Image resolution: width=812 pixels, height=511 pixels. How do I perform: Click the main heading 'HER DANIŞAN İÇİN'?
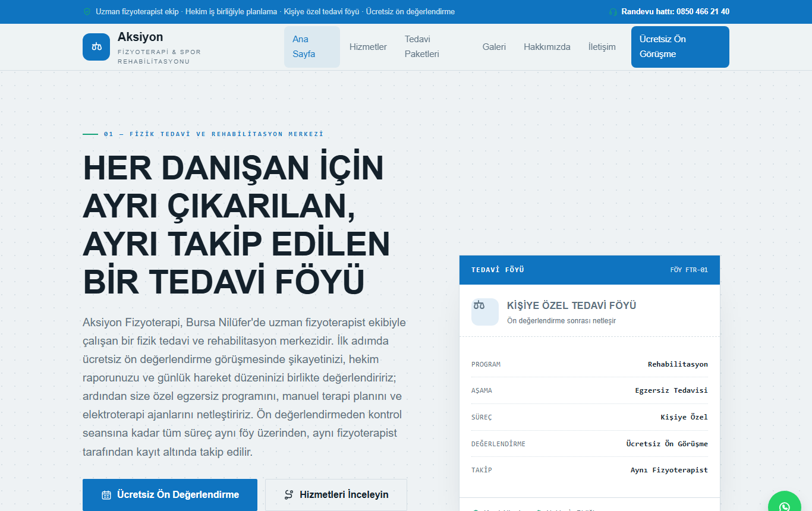pos(233,168)
